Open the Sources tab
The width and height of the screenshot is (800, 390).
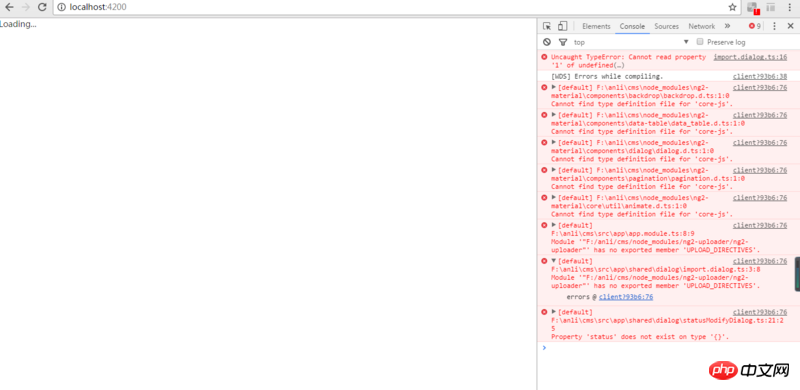tap(666, 26)
